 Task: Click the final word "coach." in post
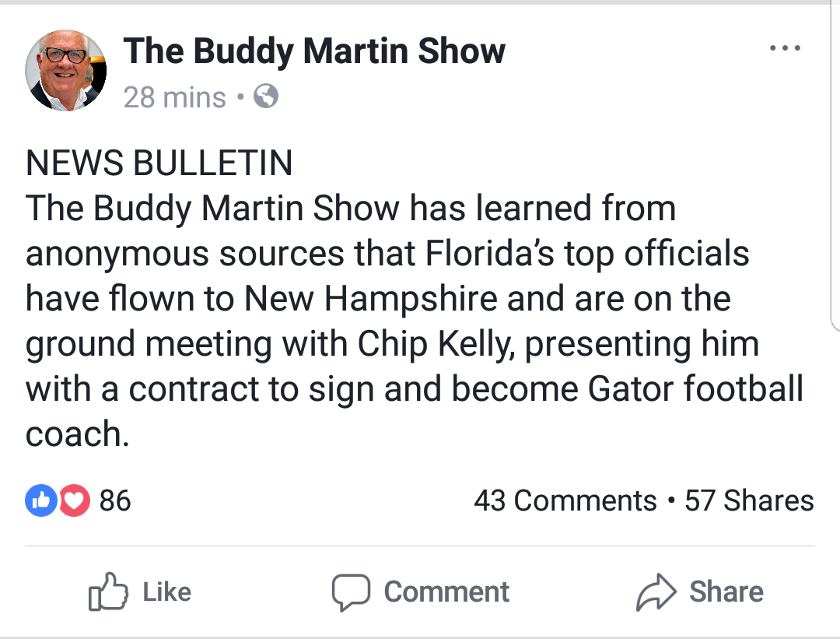76,434
